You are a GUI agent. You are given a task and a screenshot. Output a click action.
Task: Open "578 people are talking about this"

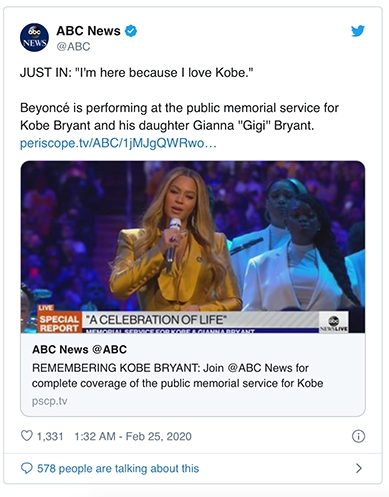[x=118, y=468]
